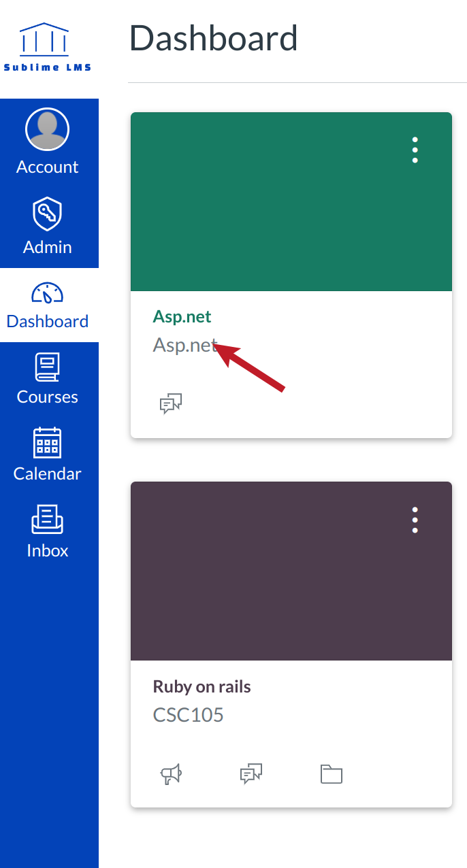Open the Calendar icon in sidebar
Viewport: 467px width, 868px height.
click(x=47, y=444)
